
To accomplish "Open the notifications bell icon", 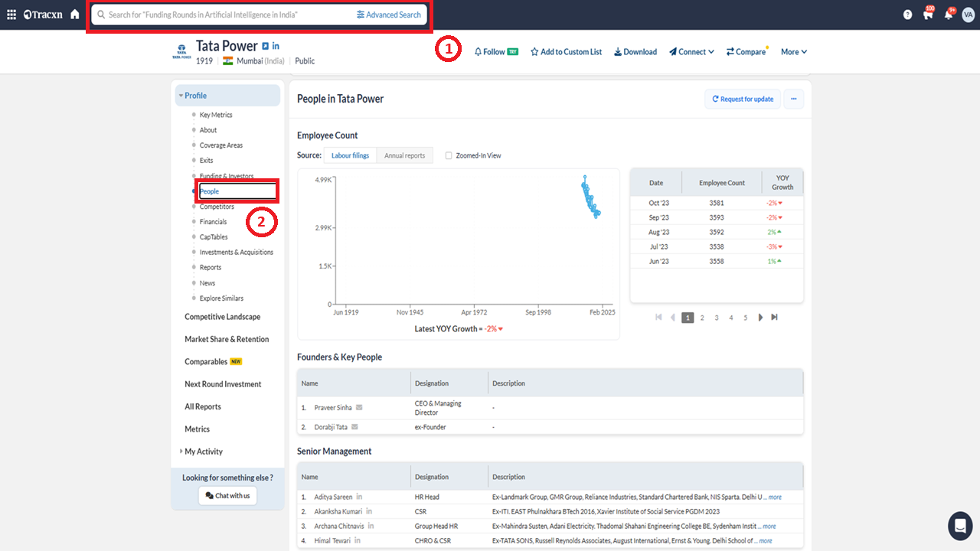I will pos(949,14).
